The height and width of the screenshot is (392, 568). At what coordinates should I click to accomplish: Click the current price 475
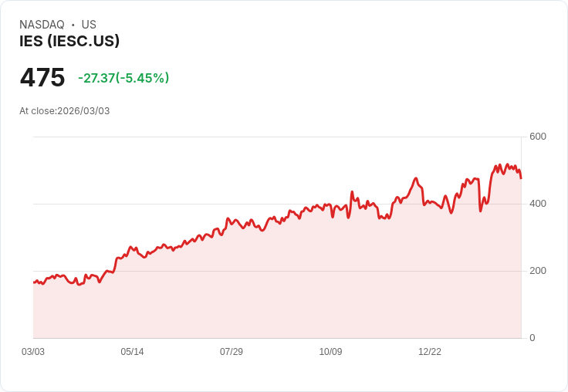point(42,78)
